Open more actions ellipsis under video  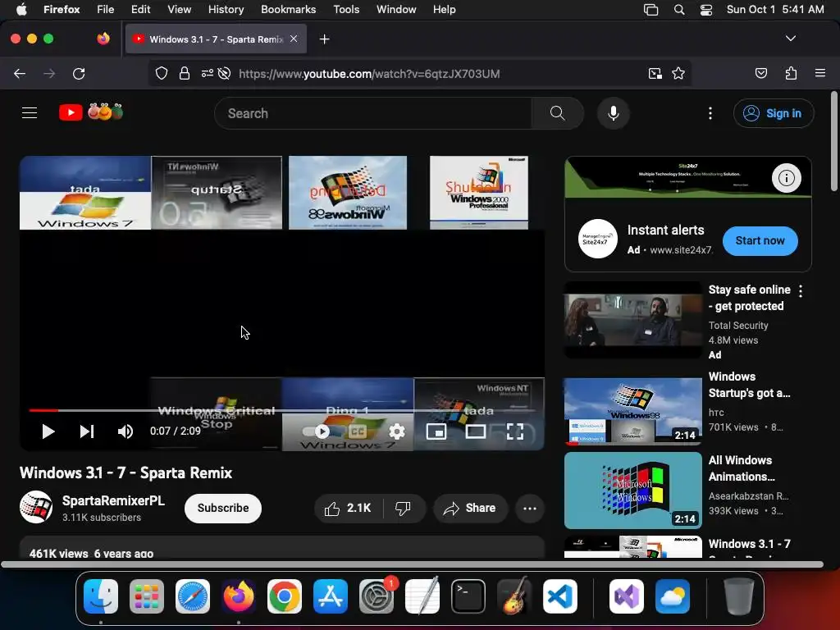pos(530,508)
